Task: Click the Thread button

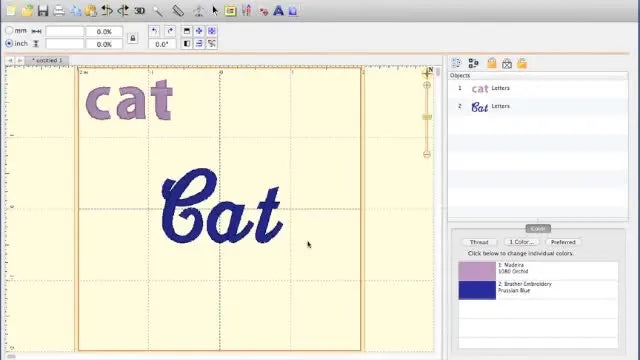Action: [479, 242]
